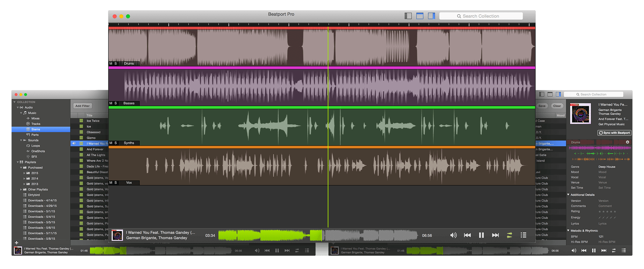This screenshot has width=644, height=269.
Task: Collapse the Playlists tree node
Action: pyautogui.click(x=18, y=162)
